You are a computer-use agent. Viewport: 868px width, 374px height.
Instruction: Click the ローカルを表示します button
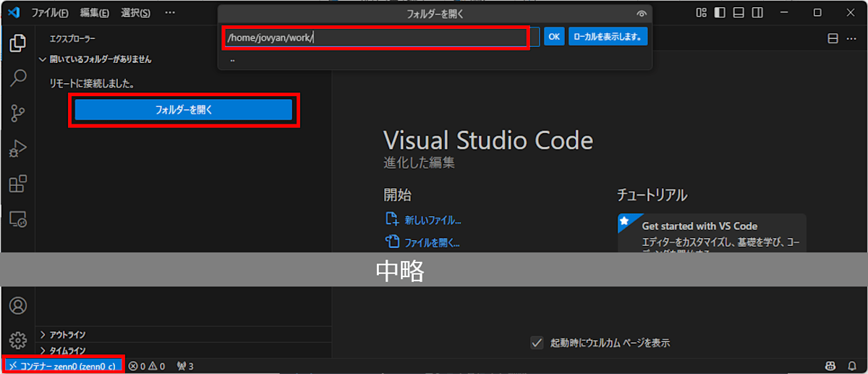(608, 36)
